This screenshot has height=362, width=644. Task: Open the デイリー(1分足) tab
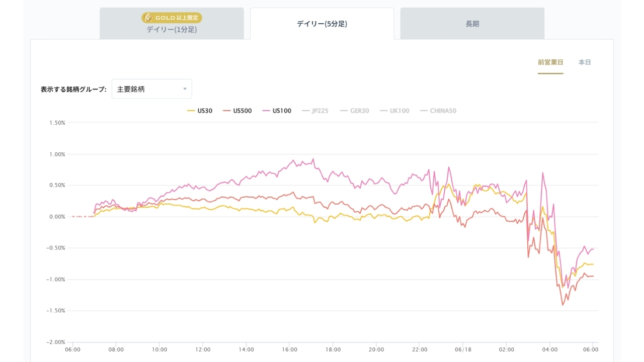click(172, 24)
